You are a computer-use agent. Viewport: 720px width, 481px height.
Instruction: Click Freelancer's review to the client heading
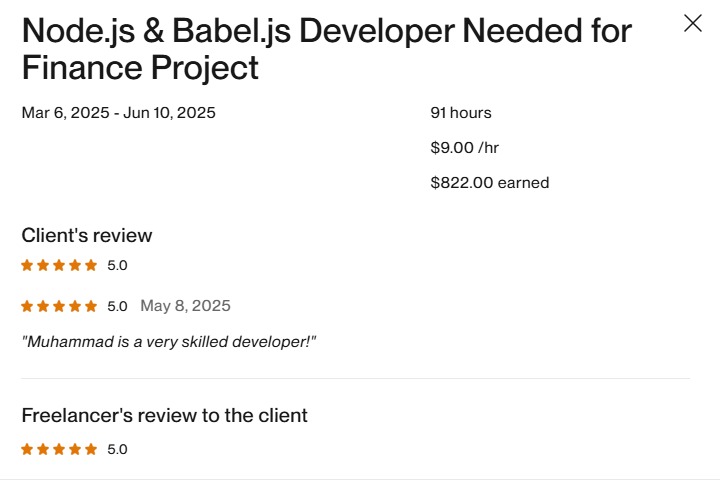[x=164, y=415]
